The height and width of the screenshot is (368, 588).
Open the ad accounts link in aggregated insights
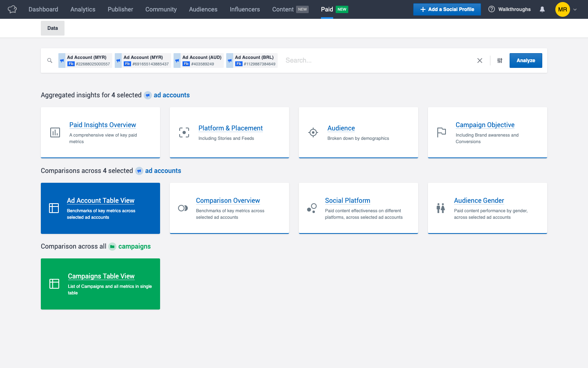coord(172,95)
